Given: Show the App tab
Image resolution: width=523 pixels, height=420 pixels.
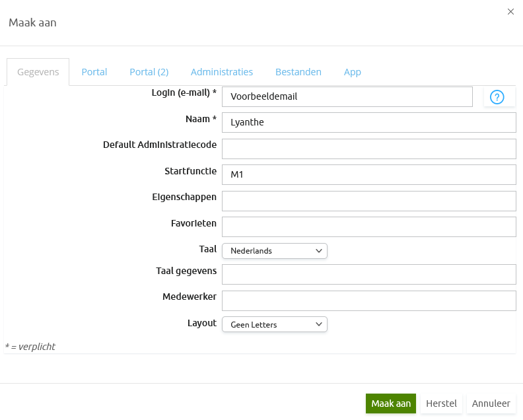Looking at the screenshot, I should coord(353,72).
